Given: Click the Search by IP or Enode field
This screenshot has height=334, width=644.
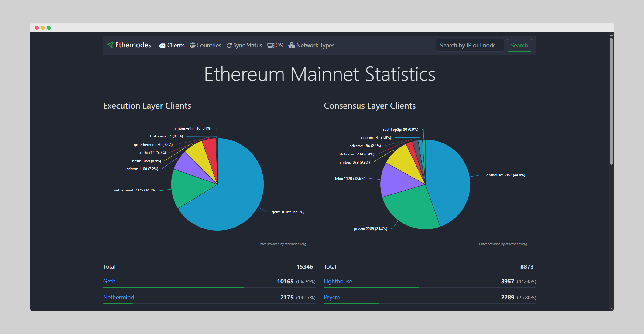Looking at the screenshot, I should click(x=470, y=45).
